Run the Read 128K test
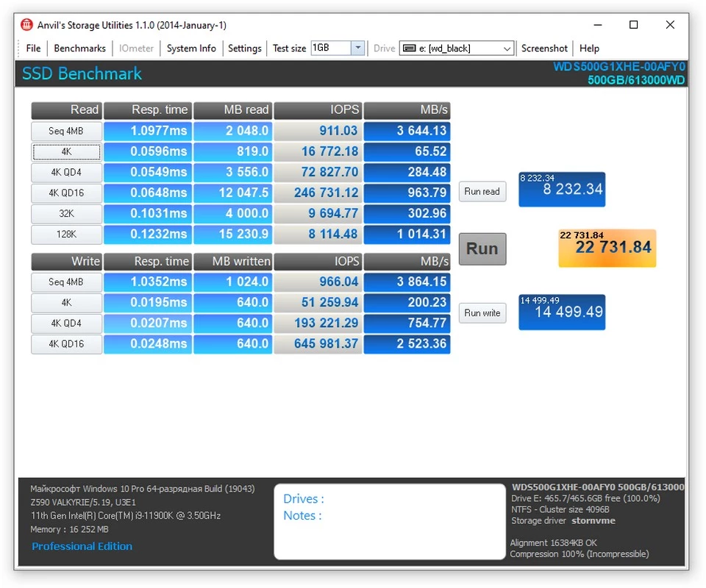This screenshot has width=706, height=588. click(67, 234)
